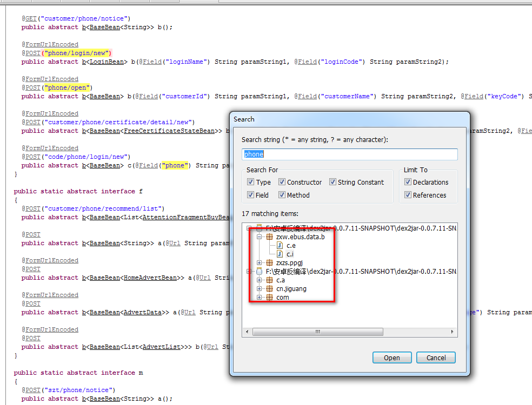
Task: Toggle the Field checkbox
Action: 250,195
